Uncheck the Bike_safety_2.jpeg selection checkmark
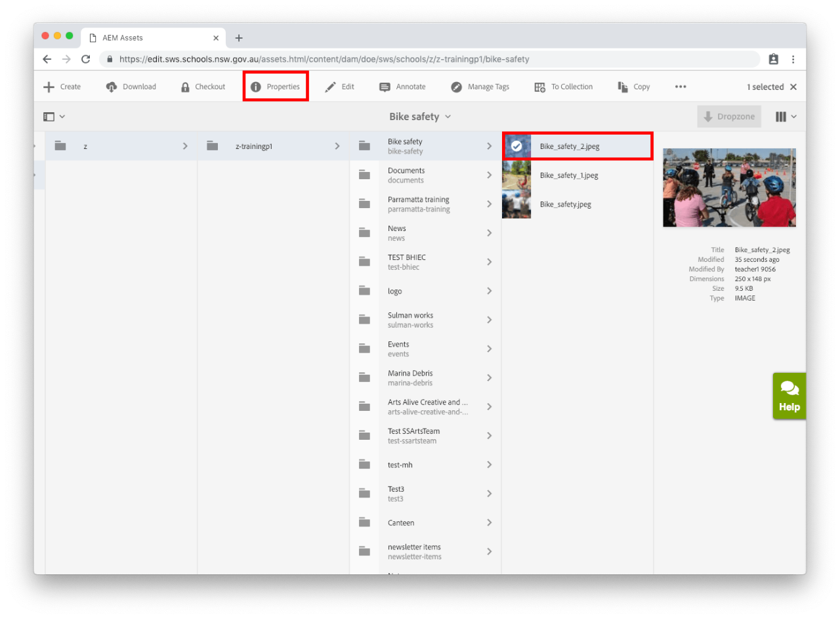The image size is (840, 619). [x=516, y=146]
